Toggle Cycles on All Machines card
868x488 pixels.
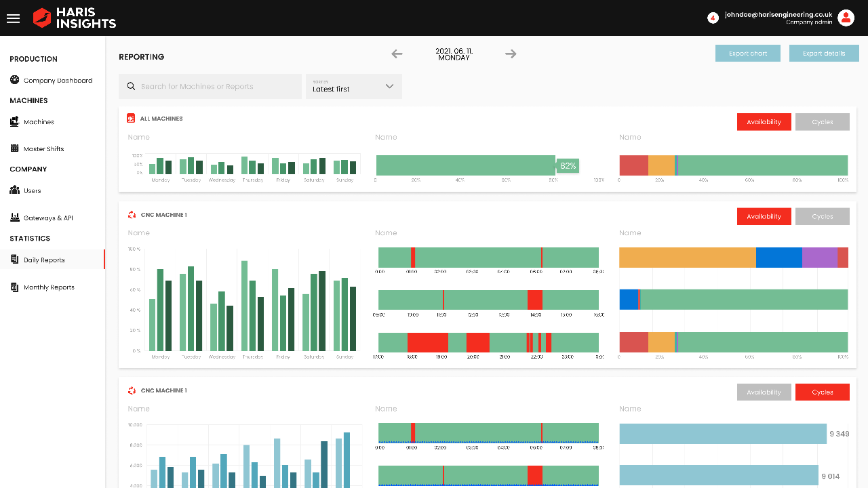822,122
